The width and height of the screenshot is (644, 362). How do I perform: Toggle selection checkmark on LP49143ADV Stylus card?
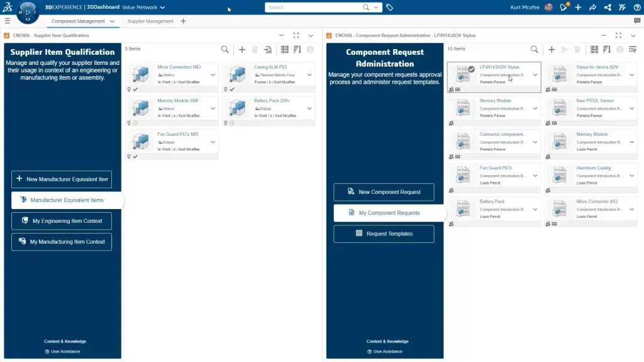tap(471, 69)
